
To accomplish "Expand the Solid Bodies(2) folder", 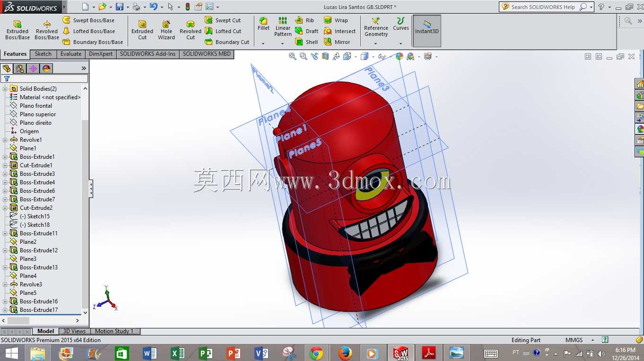I will tap(5, 89).
